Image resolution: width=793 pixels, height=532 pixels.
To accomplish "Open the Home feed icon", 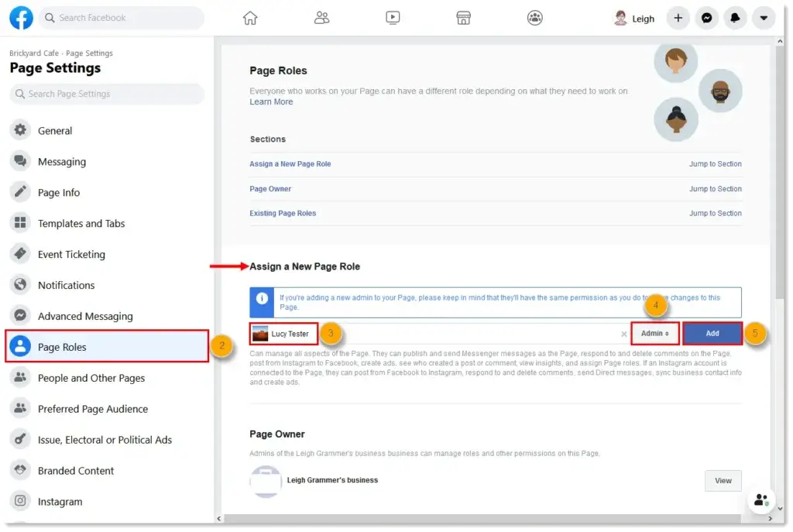I will (x=250, y=19).
